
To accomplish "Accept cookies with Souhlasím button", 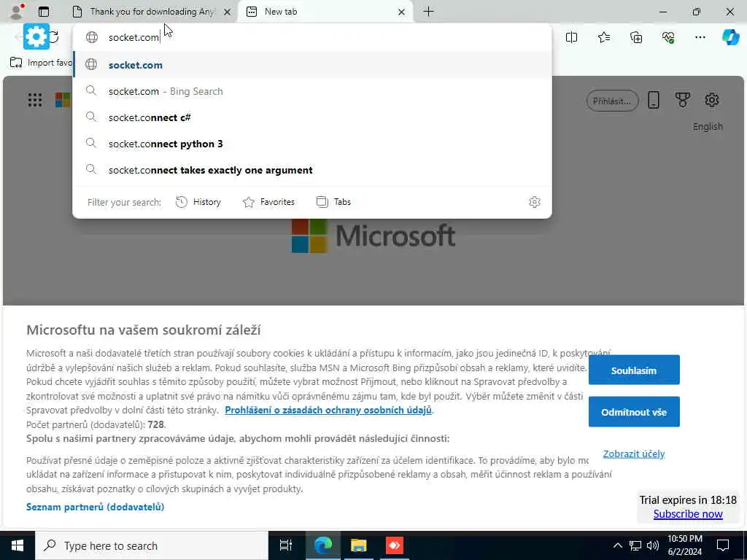I will point(634,370).
